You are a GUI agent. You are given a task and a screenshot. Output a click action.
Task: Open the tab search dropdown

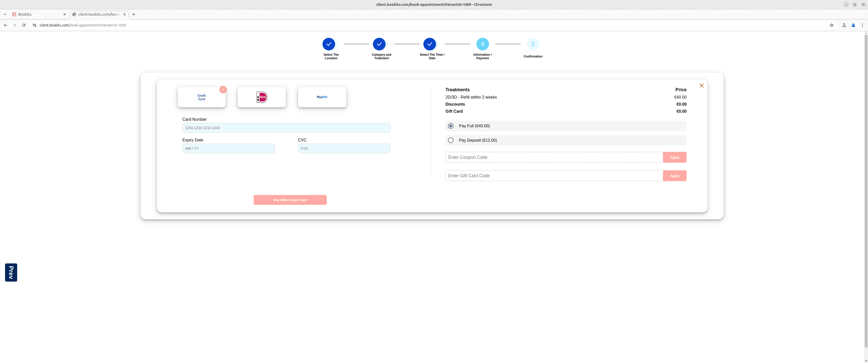coord(5,14)
